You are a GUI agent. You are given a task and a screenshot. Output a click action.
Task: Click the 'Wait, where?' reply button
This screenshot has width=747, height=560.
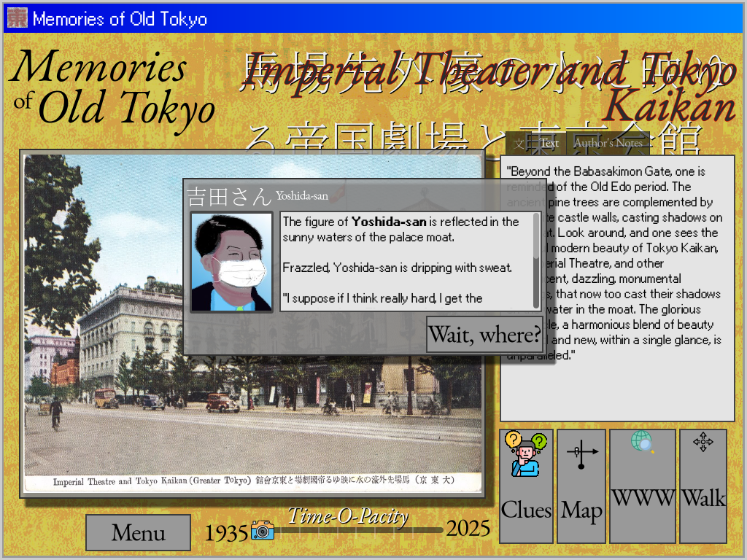point(484,334)
